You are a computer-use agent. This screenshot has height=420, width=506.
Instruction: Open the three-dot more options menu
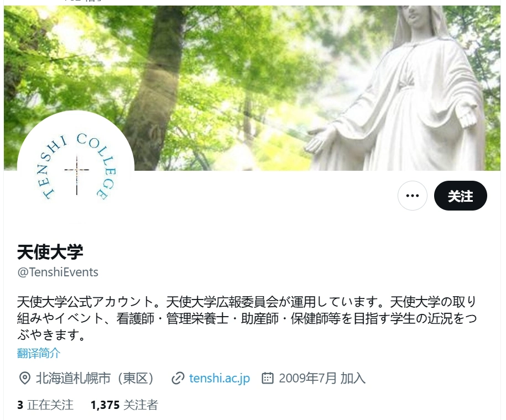click(x=412, y=196)
